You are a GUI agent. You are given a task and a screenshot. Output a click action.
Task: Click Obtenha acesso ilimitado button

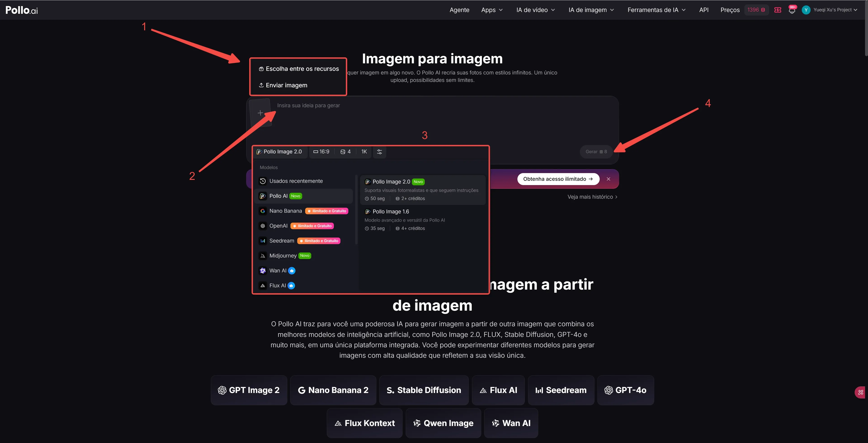558,179
